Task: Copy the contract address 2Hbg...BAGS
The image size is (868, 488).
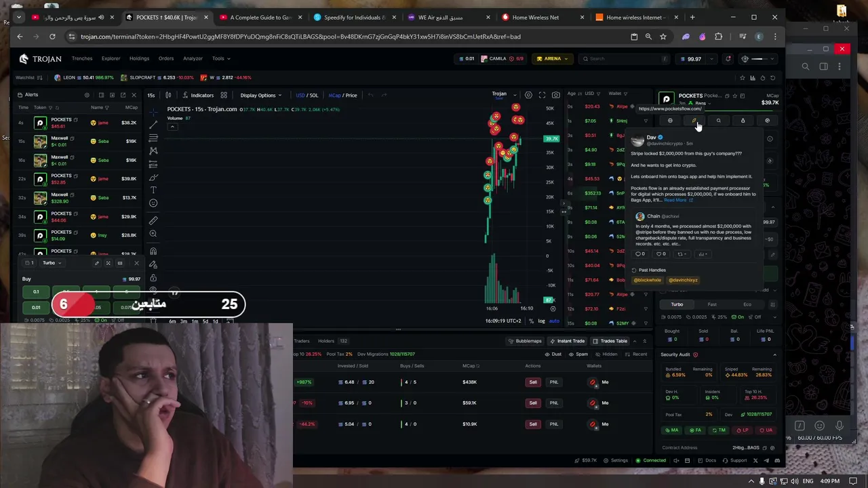Action: coord(764,448)
